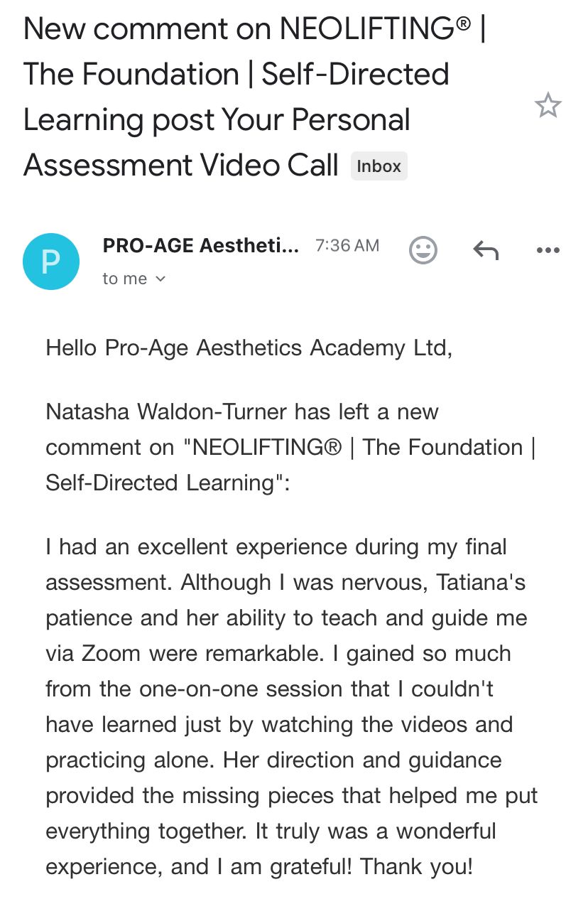Tap "Self-Directed Learning": in the message body
The width and height of the screenshot is (588, 899).
pyautogui.click(x=168, y=483)
